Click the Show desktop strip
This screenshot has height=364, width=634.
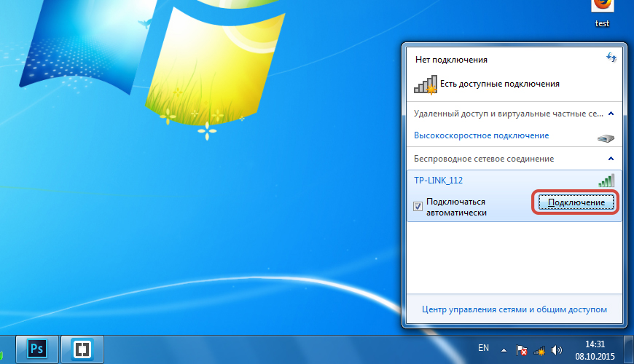[x=629, y=350]
